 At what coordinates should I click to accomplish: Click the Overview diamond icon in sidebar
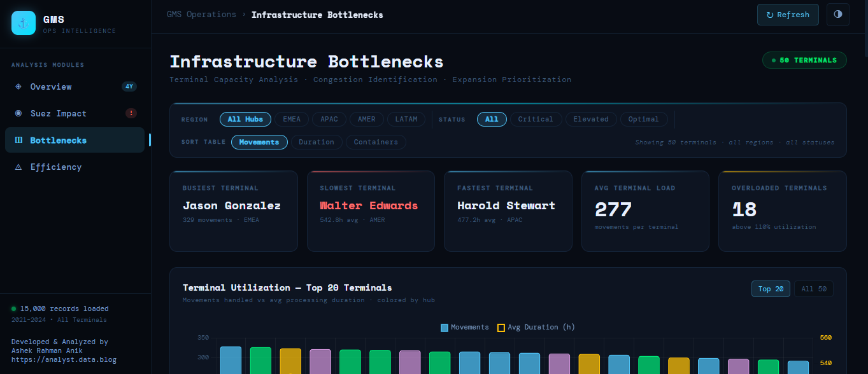click(x=18, y=87)
